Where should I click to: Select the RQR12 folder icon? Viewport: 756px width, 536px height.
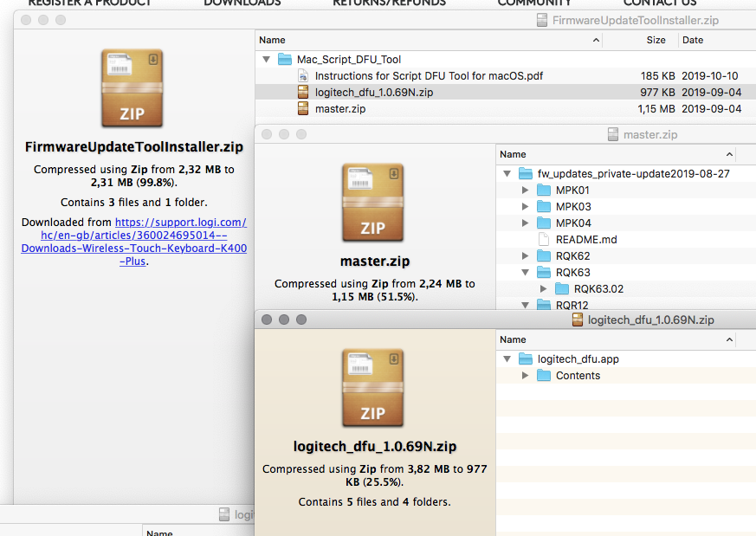click(544, 304)
